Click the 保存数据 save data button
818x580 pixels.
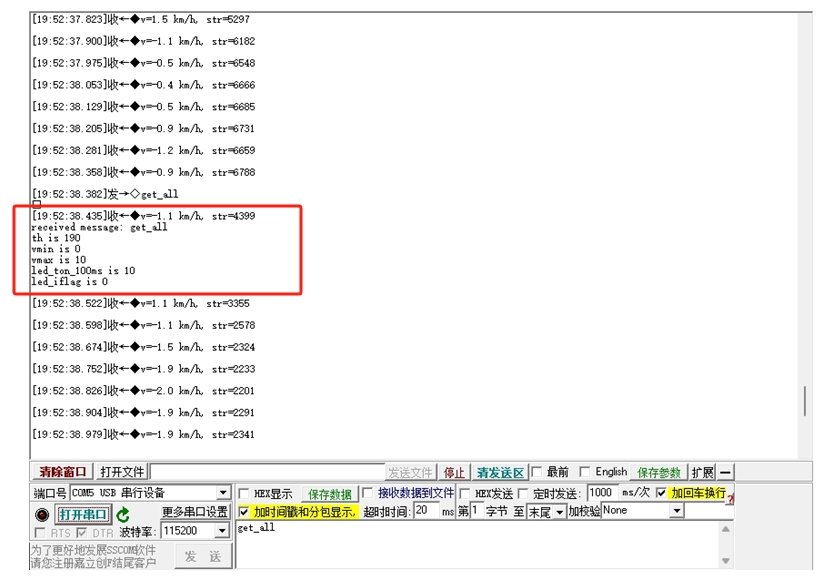(x=329, y=494)
